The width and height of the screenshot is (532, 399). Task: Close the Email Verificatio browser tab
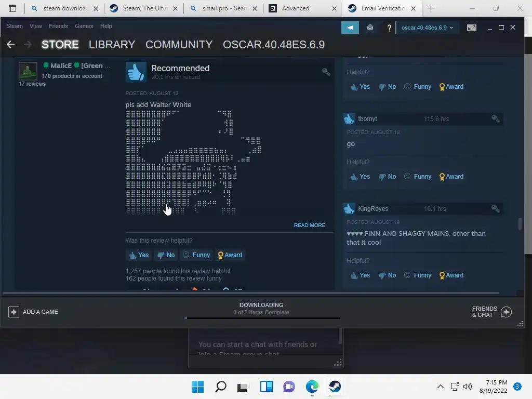[413, 8]
